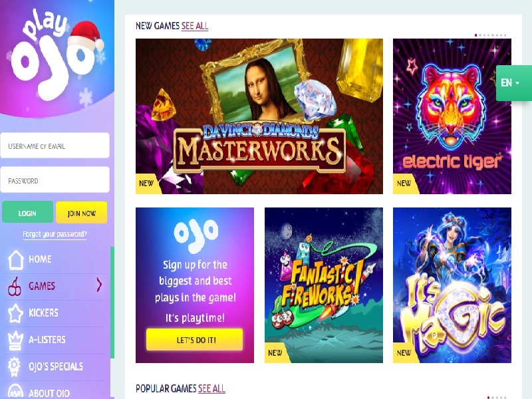This screenshot has height=399, width=532.
Task: Click the green Login button
Action: point(27,213)
